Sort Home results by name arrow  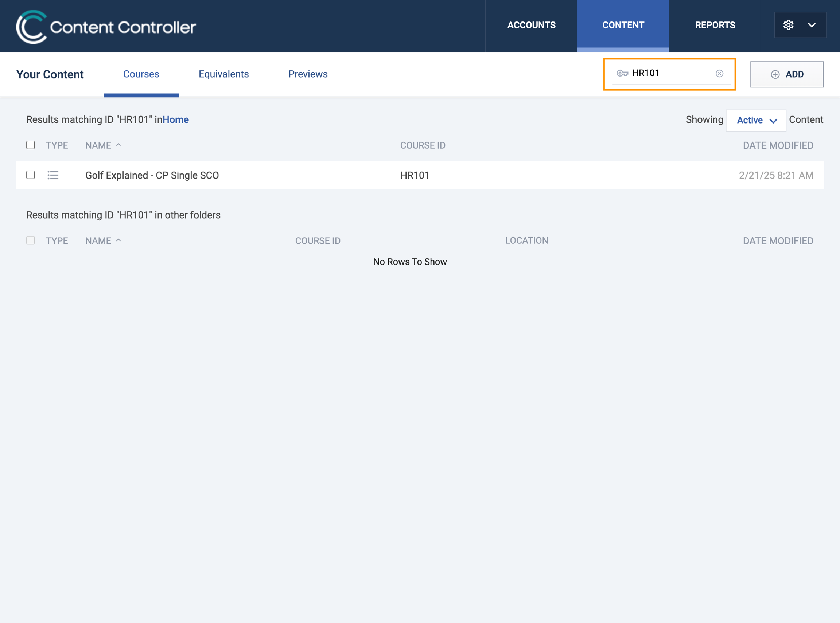[118, 145]
